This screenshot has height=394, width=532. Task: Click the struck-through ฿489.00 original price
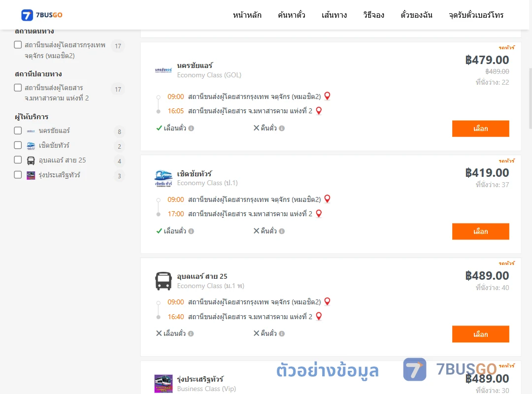[497, 71]
